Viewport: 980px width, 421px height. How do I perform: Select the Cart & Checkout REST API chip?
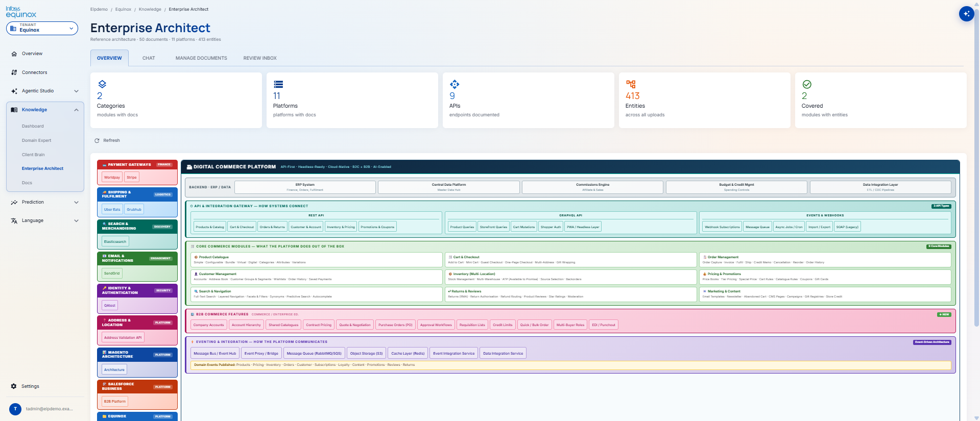pos(242,227)
